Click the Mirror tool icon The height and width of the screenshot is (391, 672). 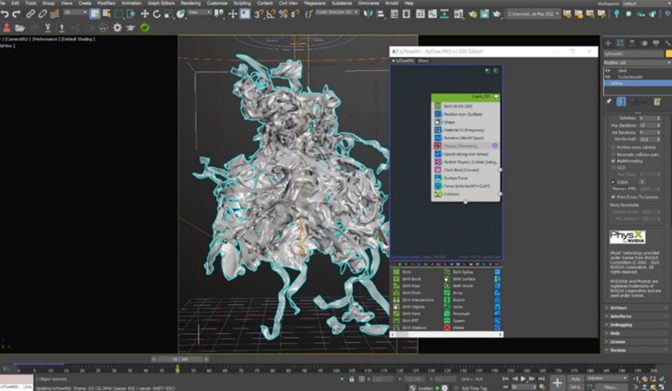click(368, 14)
